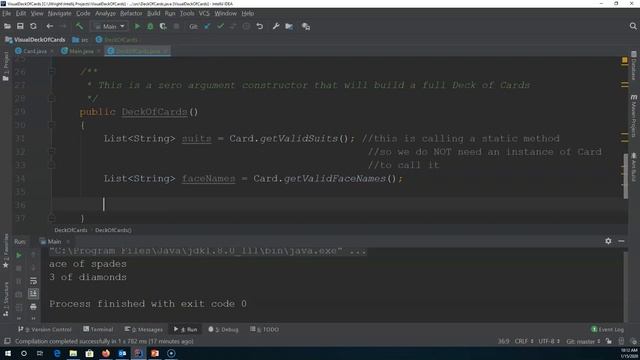Collapse the Javadoc comment fold marker

point(52,71)
